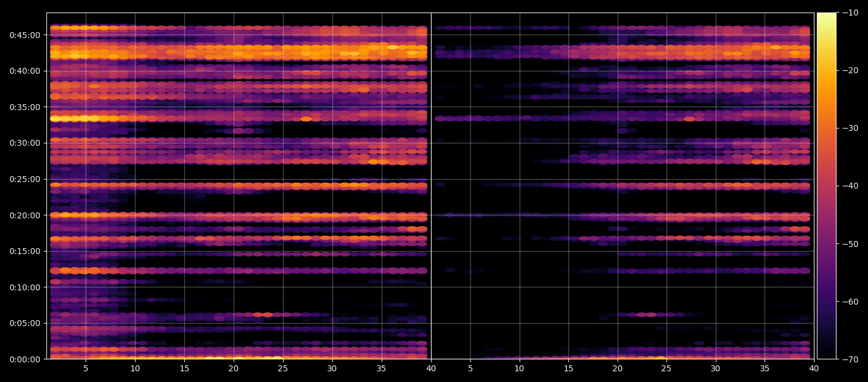Click x-axis label 40 below the colorbar edge
868x382 pixels.
tap(813, 369)
